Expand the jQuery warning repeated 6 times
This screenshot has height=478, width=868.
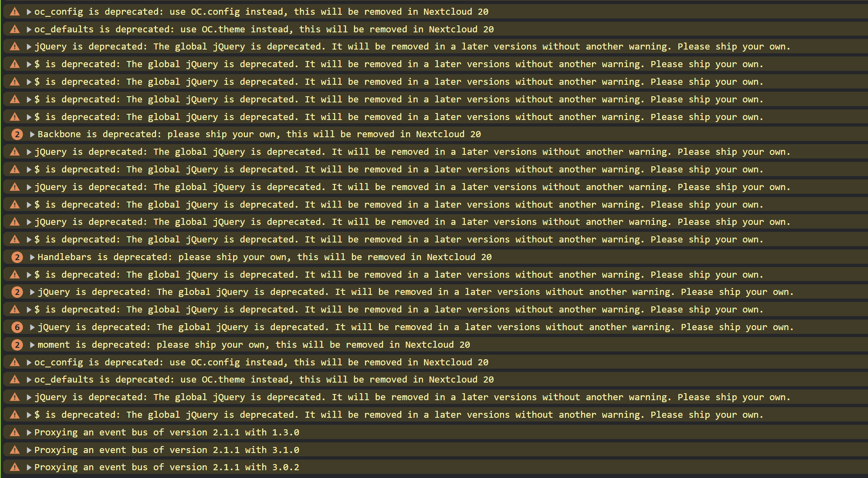(32, 327)
